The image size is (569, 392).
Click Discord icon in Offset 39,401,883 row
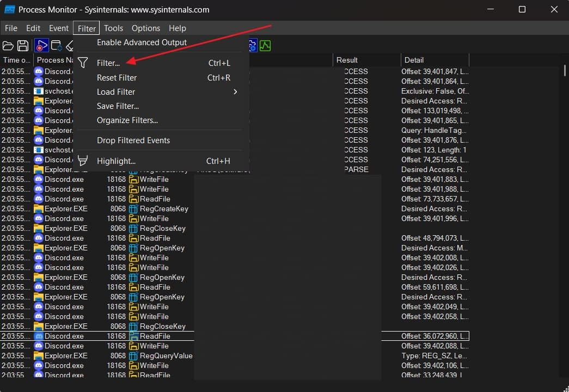click(x=39, y=179)
